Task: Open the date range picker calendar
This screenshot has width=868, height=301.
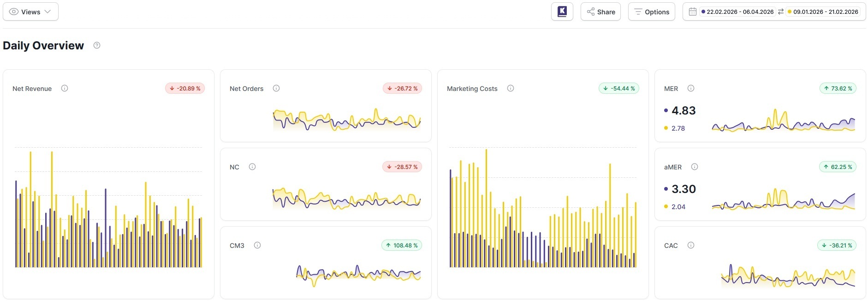Action: (x=693, y=12)
